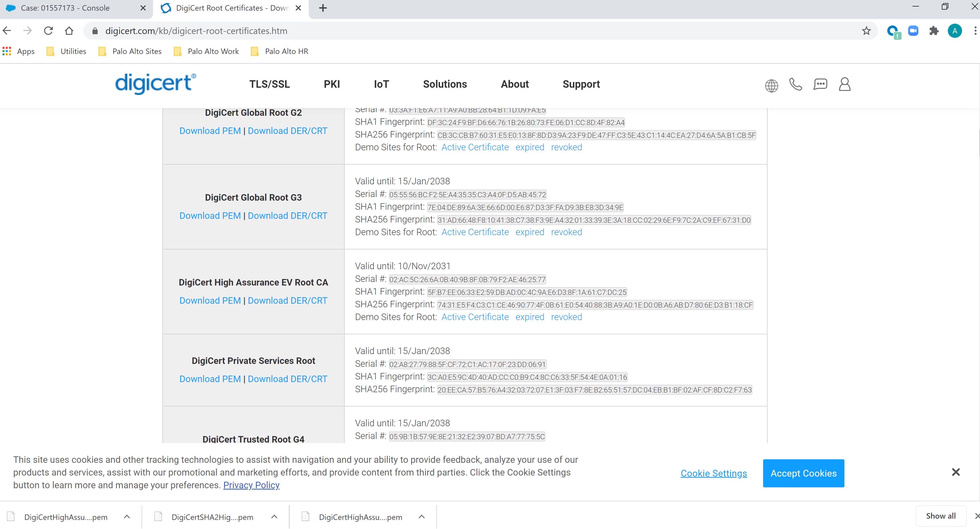This screenshot has height=529, width=980.
Task: Reload the page
Action: (48, 31)
